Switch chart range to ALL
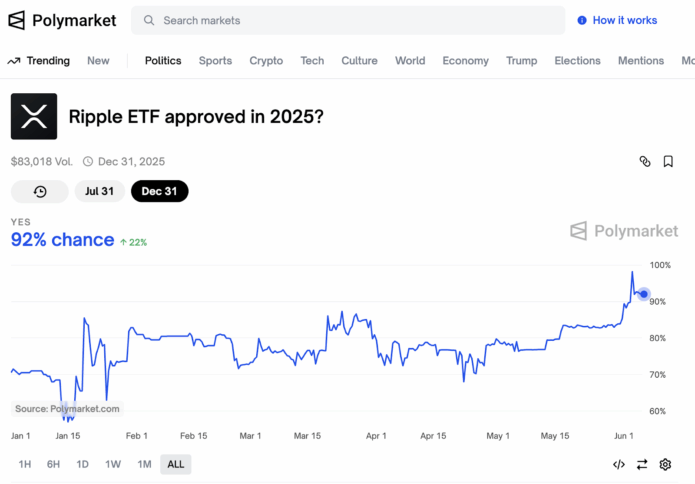The width and height of the screenshot is (695, 484). 176,464
